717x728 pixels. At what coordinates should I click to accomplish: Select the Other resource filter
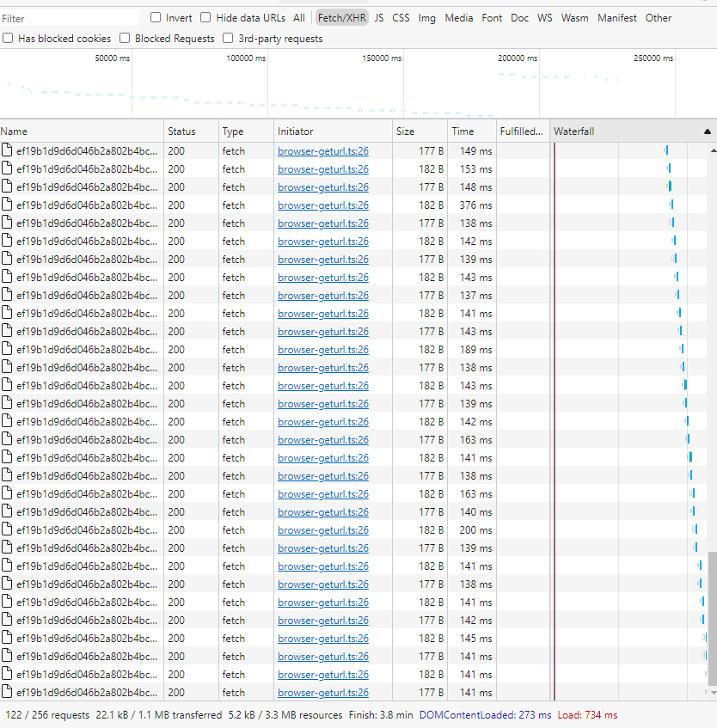click(x=658, y=18)
